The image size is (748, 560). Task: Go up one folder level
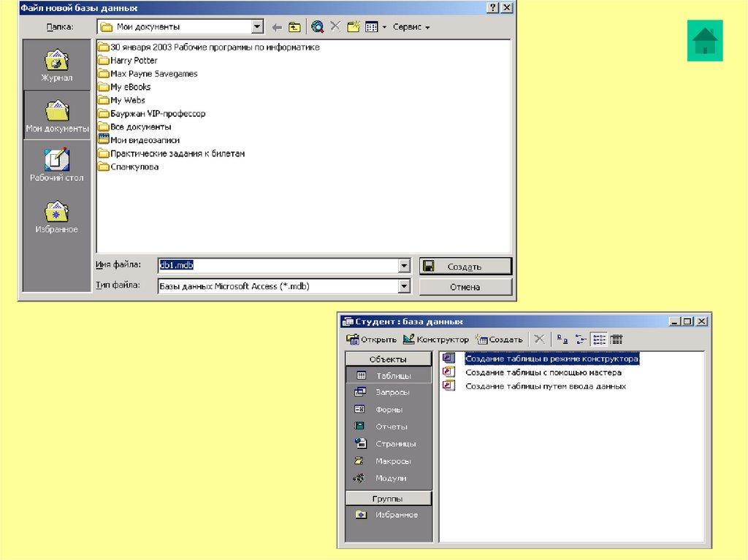[x=294, y=27]
